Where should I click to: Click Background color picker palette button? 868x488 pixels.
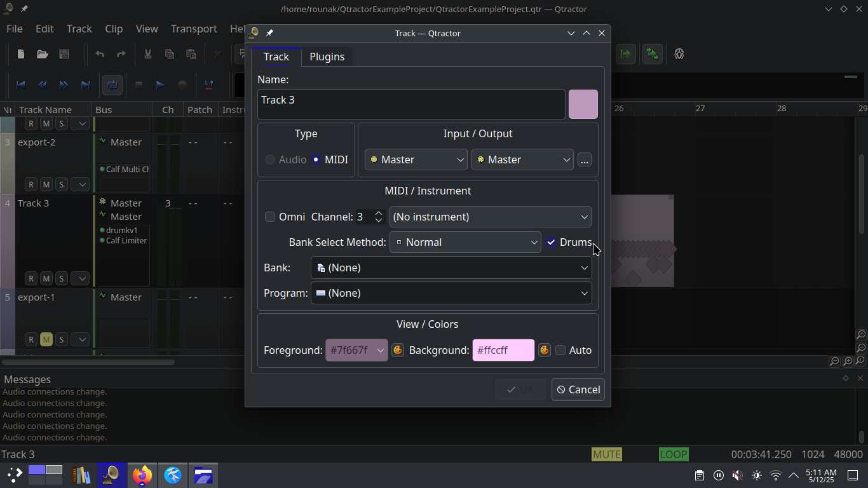coord(545,350)
